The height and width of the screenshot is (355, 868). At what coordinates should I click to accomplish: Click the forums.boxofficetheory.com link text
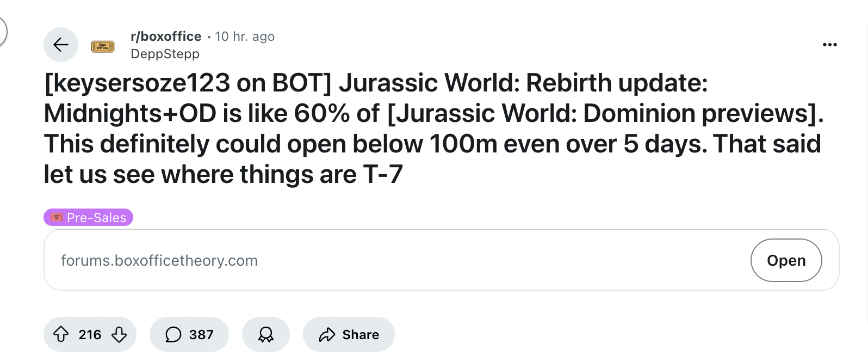[159, 260]
